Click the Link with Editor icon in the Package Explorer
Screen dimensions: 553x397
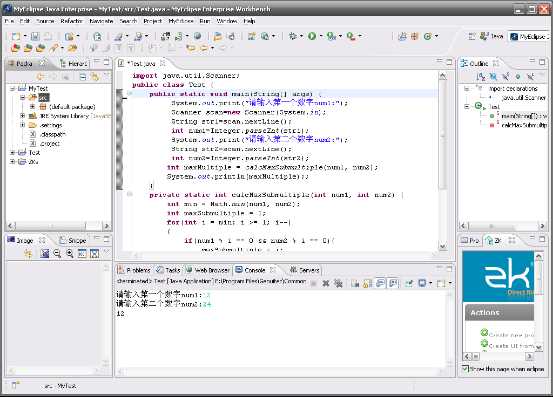click(95, 77)
